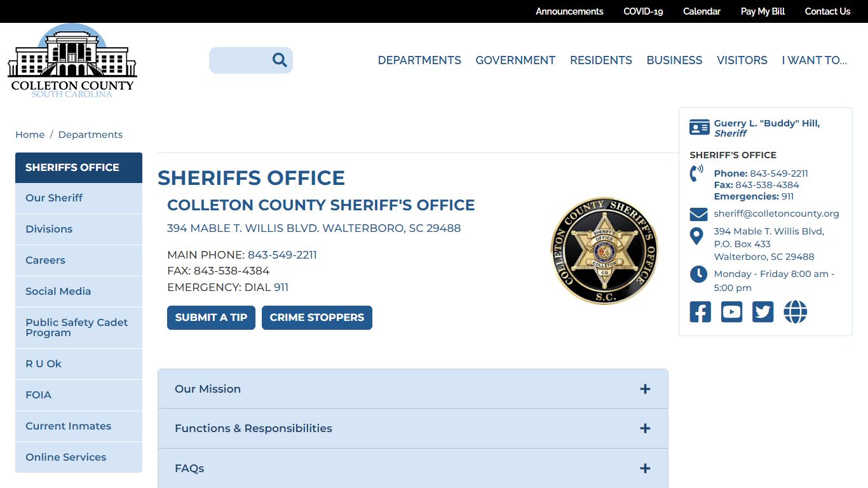Click the Colleton County courthouse logo
This screenshot has width=868, height=488.
coord(72,61)
